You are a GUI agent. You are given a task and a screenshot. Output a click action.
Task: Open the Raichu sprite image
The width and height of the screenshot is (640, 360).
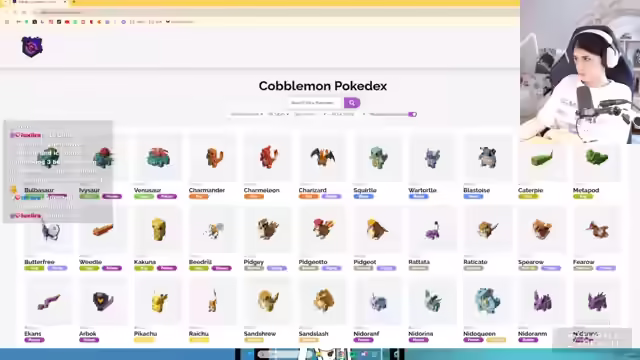pos(213,302)
